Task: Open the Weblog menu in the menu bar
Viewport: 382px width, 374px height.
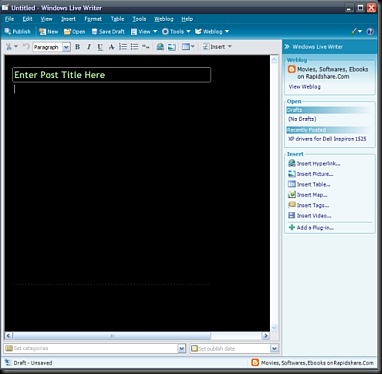Action: point(164,19)
